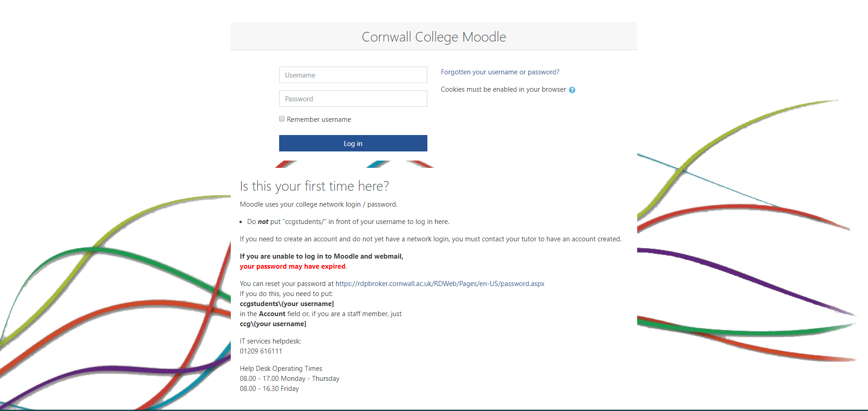
Task: Open Forgotten your username or password link
Action: point(500,72)
